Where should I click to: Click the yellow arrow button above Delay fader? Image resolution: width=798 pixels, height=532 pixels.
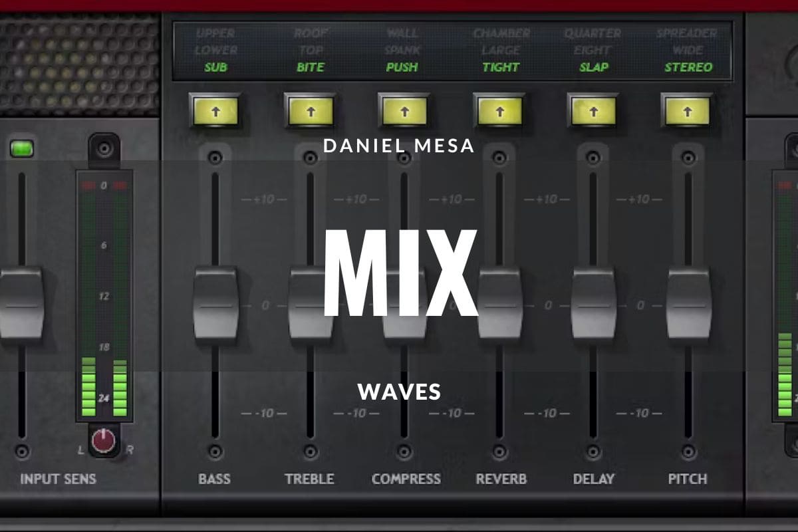tap(593, 110)
